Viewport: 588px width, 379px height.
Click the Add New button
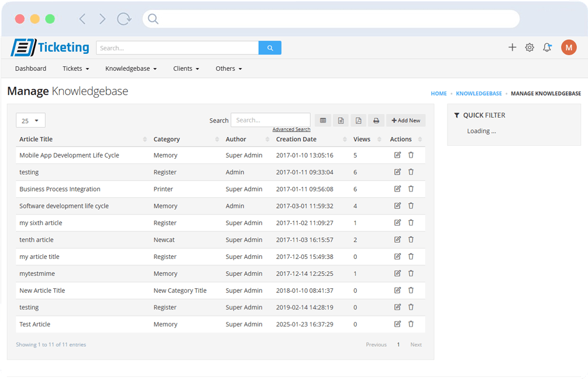click(x=405, y=121)
